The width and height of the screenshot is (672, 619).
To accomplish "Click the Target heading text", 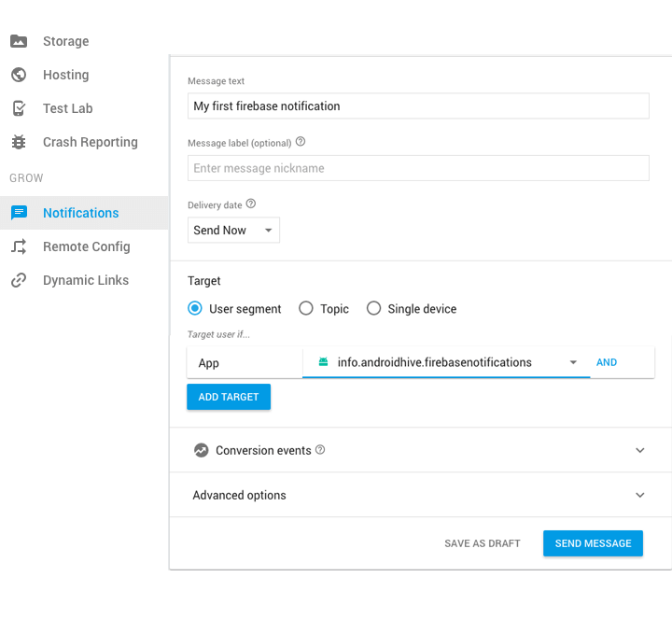I will point(204,281).
